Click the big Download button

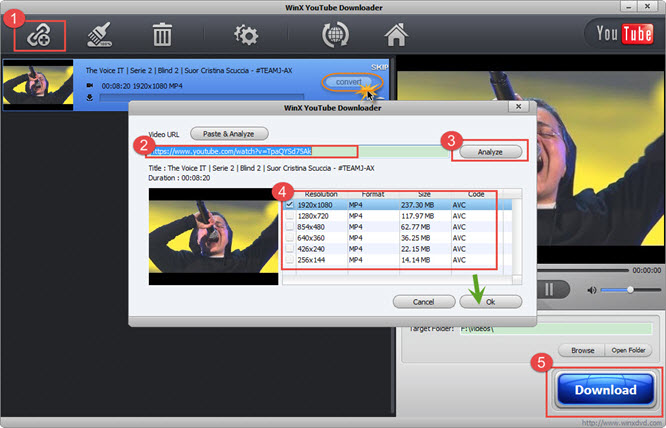(605, 390)
